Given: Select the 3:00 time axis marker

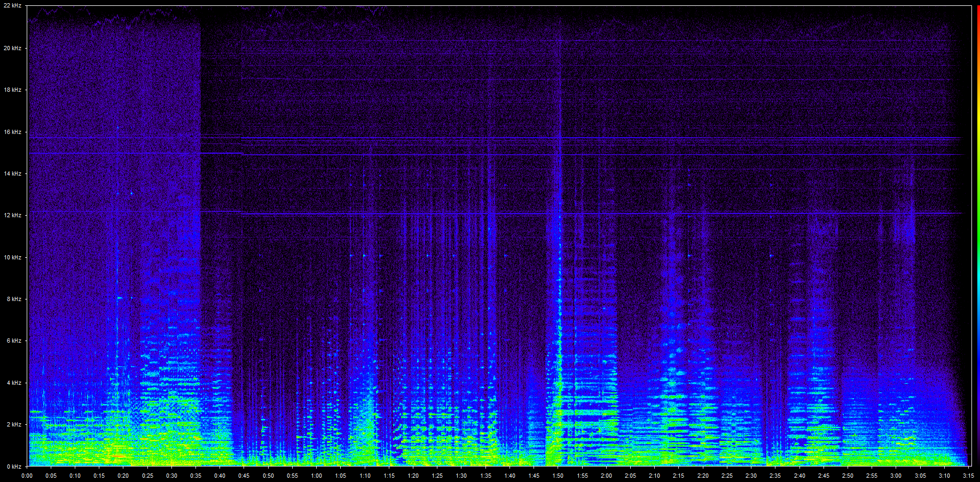Looking at the screenshot, I should tap(896, 476).
